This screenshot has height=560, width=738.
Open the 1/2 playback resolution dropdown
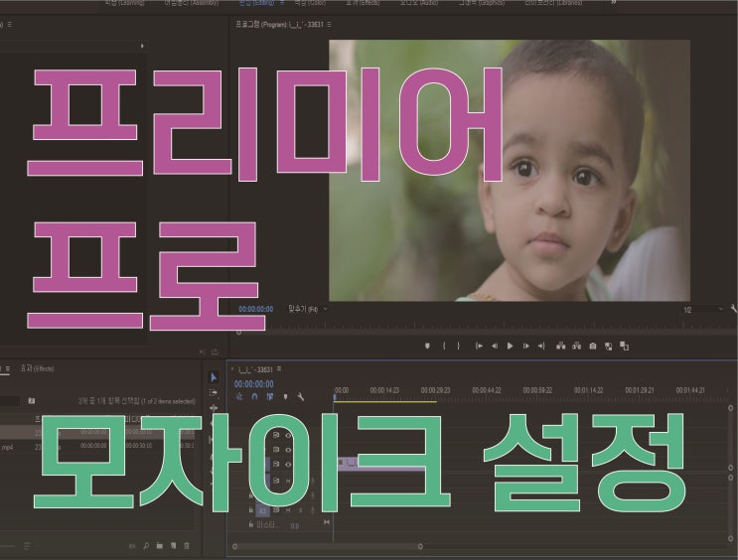702,310
